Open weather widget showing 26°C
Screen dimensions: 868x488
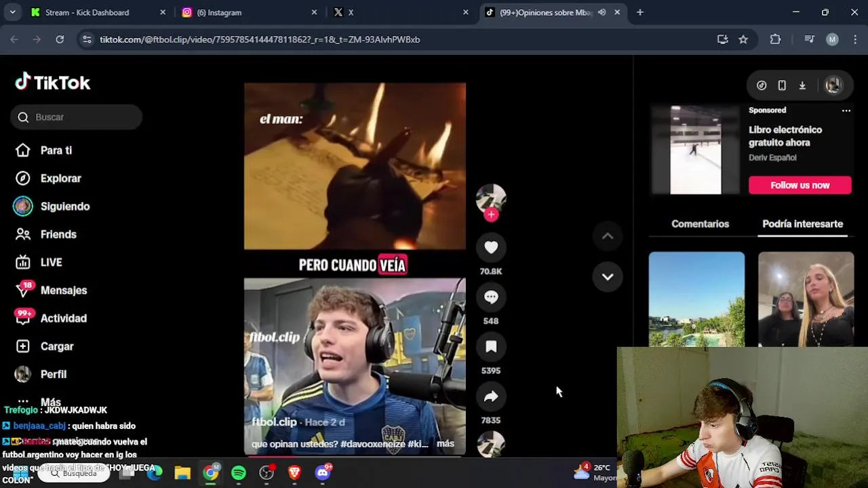pos(595,472)
